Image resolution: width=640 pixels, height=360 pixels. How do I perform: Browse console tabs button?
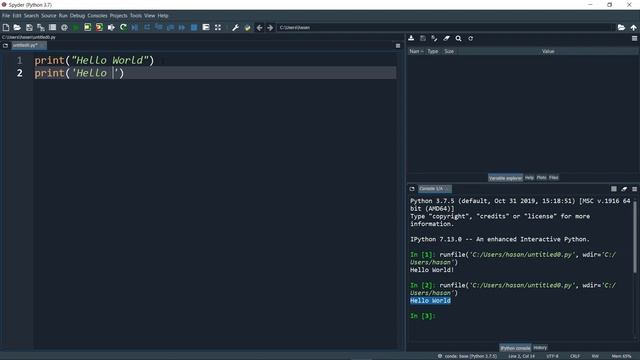pos(412,189)
